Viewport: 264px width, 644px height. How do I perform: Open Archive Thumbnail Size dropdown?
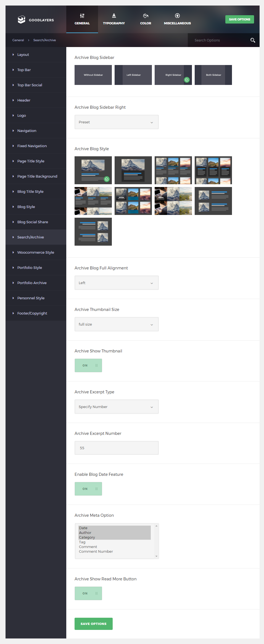click(x=117, y=324)
